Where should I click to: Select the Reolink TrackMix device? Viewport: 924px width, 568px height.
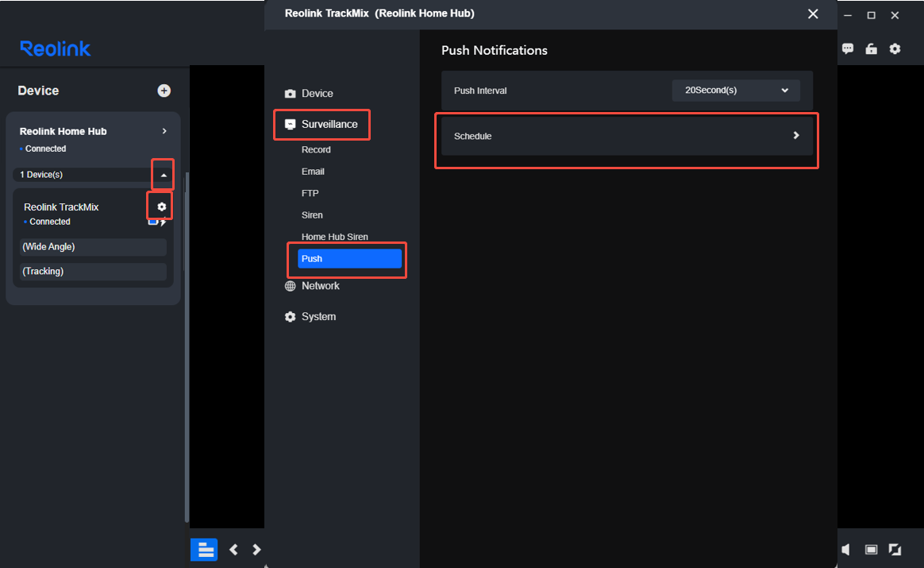coord(61,207)
